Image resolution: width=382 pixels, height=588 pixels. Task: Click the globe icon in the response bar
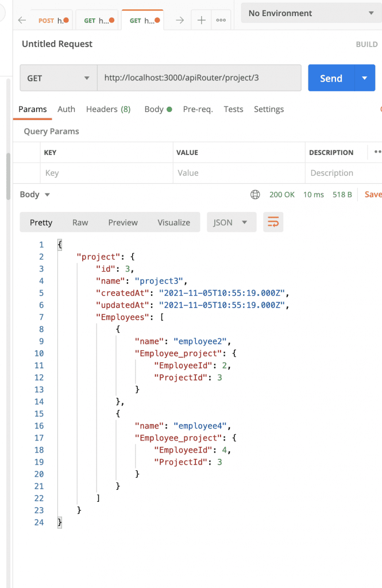255,195
